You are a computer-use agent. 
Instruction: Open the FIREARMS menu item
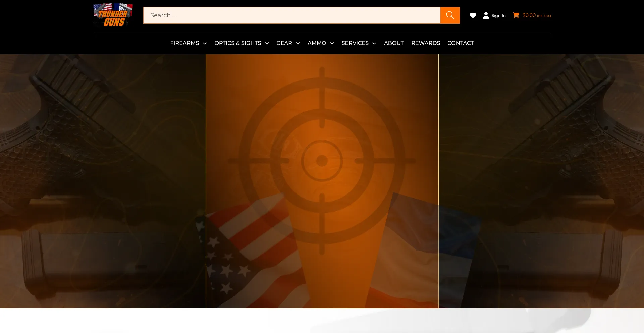pos(184,43)
